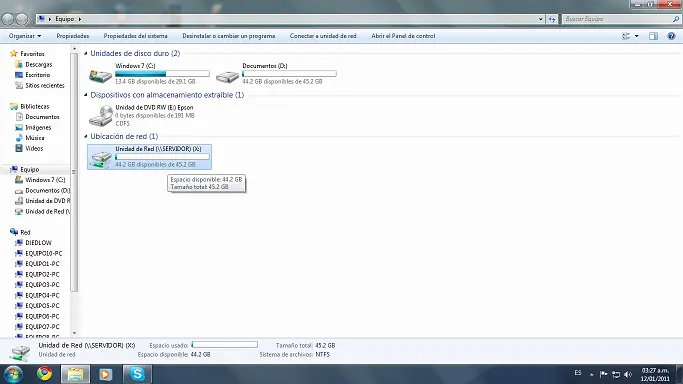Click Desinstalar o cambiar un programa
The height and width of the screenshot is (384, 683).
229,36
